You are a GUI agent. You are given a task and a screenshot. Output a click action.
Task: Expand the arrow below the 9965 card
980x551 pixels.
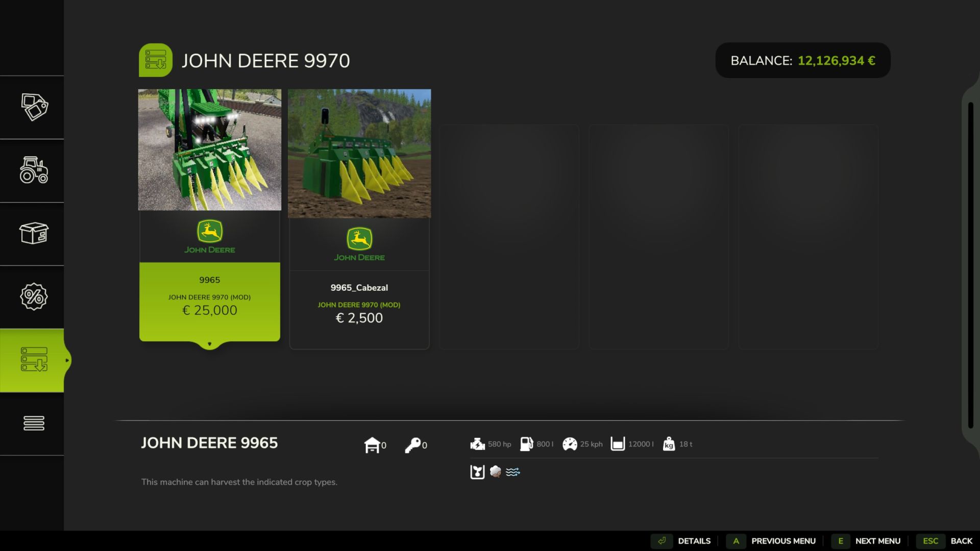[x=209, y=344]
